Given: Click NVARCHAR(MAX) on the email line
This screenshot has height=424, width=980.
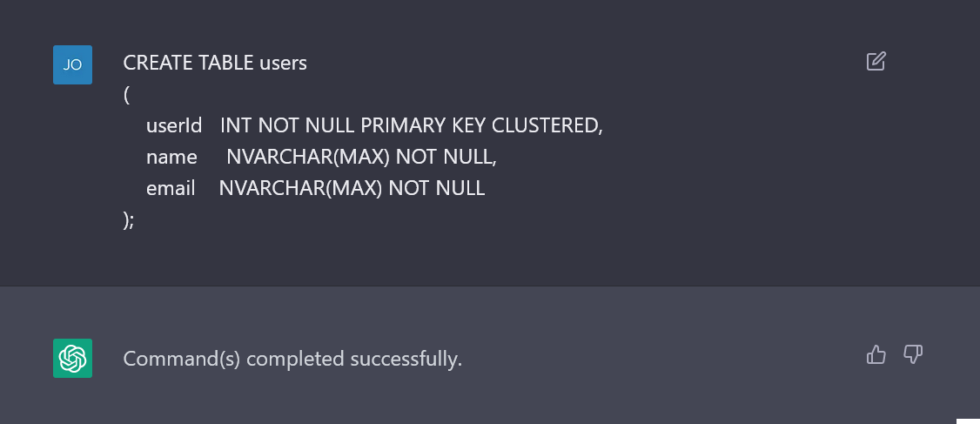Looking at the screenshot, I should tap(300, 188).
